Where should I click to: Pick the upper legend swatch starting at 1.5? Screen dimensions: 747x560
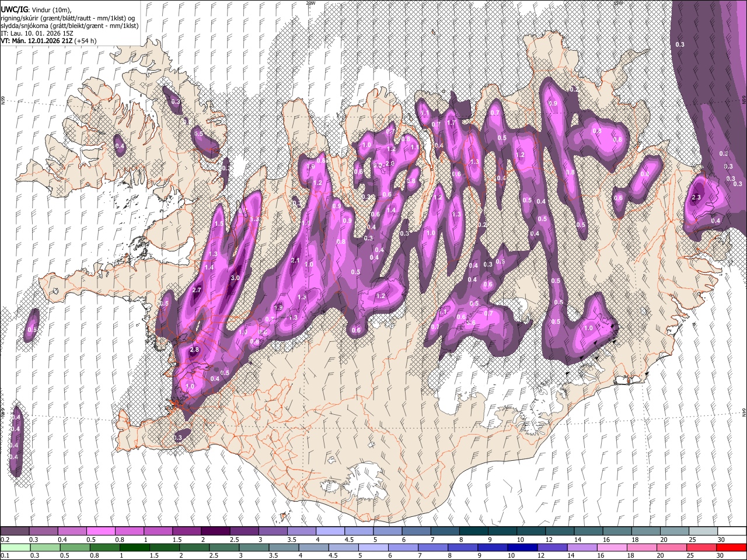click(187, 531)
